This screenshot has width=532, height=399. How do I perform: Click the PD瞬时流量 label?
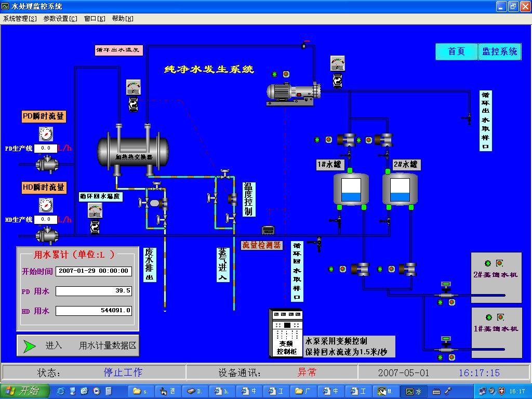coord(44,116)
